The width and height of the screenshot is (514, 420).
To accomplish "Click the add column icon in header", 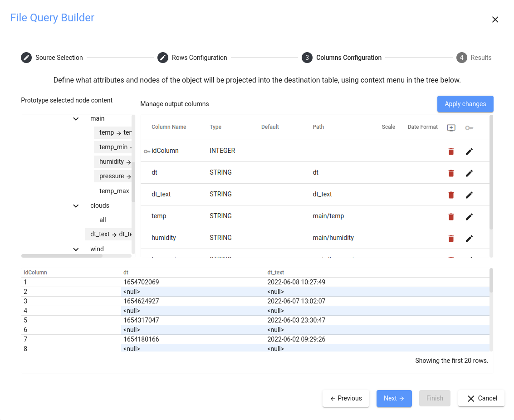I will (451, 127).
